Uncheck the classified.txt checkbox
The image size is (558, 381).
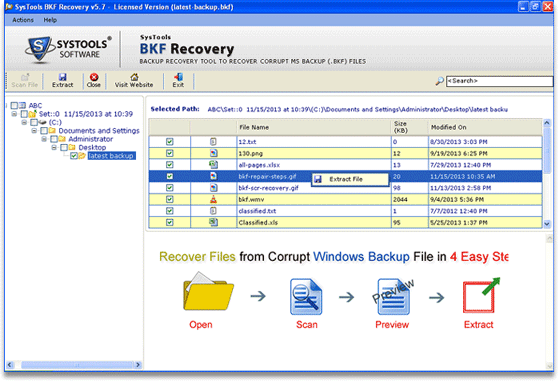(x=170, y=211)
